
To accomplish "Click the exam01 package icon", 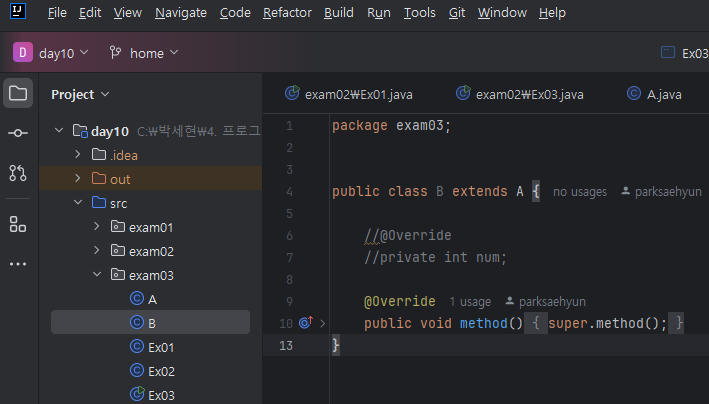I will coord(118,226).
